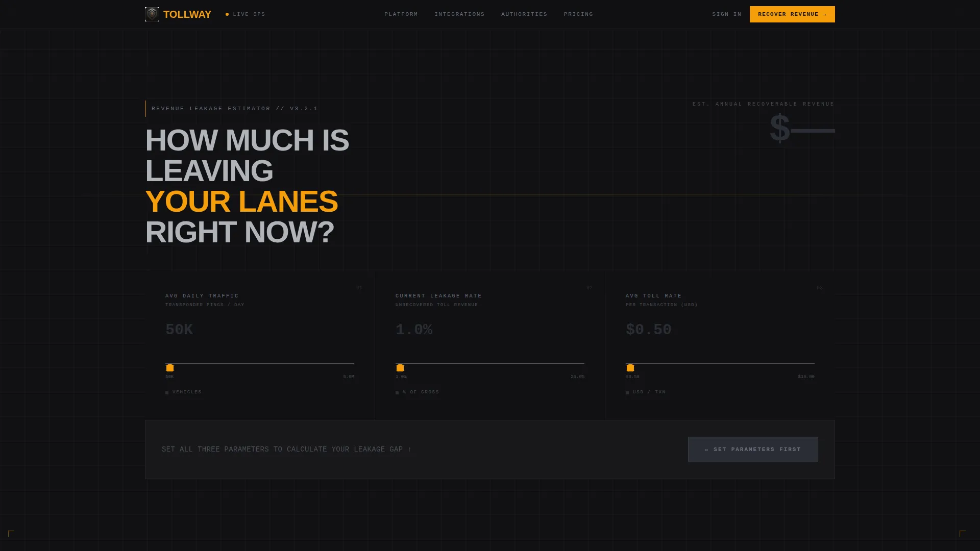Click the Recover Revenue button
The height and width of the screenshot is (551, 980).
(792, 14)
